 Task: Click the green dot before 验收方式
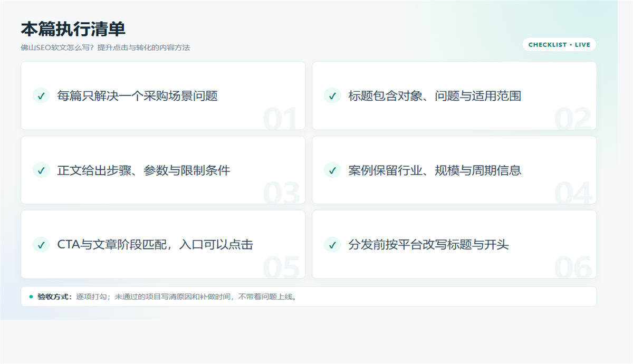click(x=31, y=296)
